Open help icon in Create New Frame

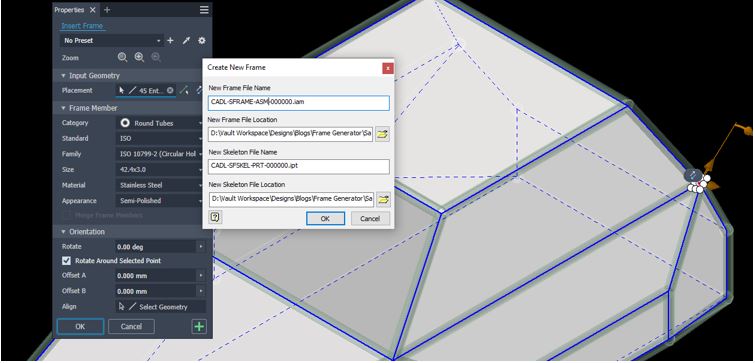[215, 218]
